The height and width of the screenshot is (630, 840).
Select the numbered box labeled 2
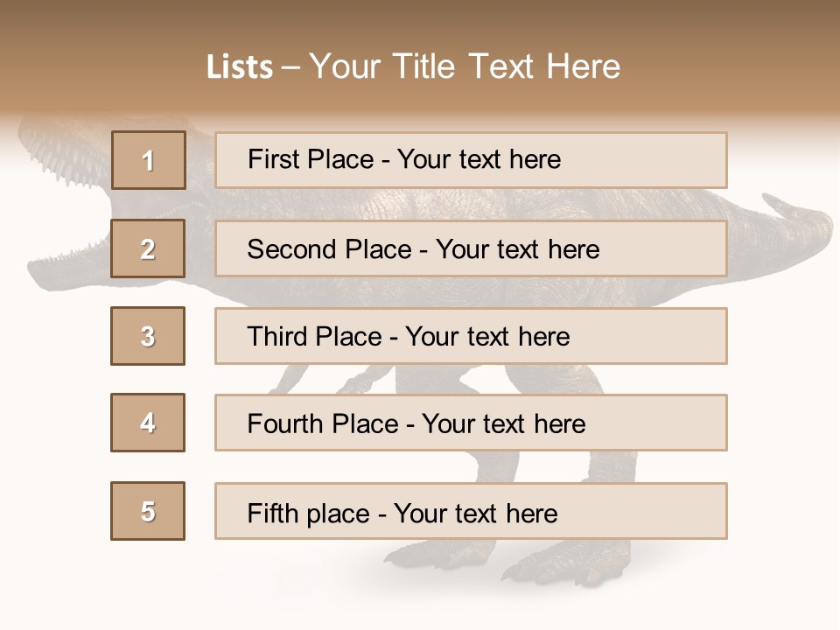(148, 248)
